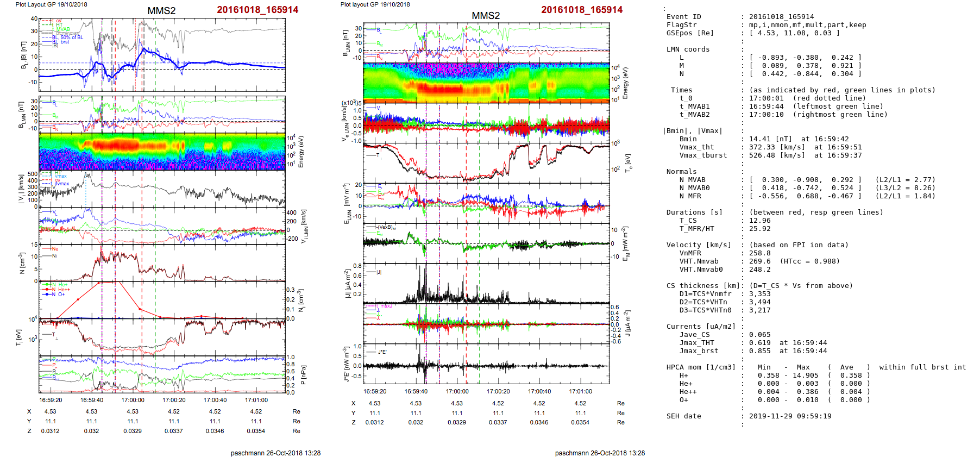The image size is (980, 457).
Task: Click the energy spectrogram in the left plot
Action: [162, 152]
